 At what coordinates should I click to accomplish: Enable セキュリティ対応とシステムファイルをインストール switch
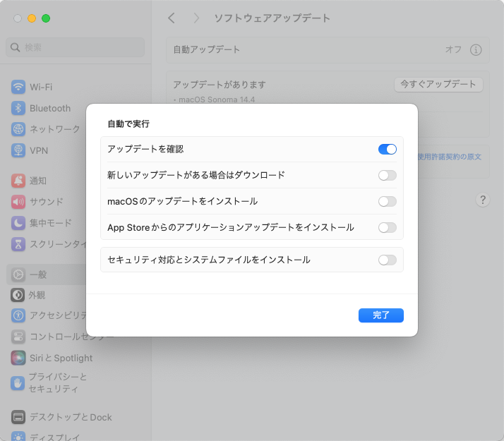point(388,260)
